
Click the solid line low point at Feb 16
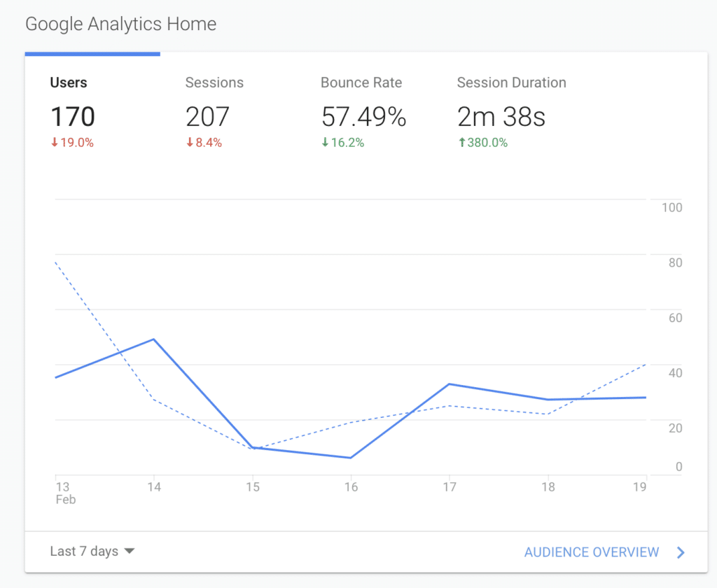point(351,458)
